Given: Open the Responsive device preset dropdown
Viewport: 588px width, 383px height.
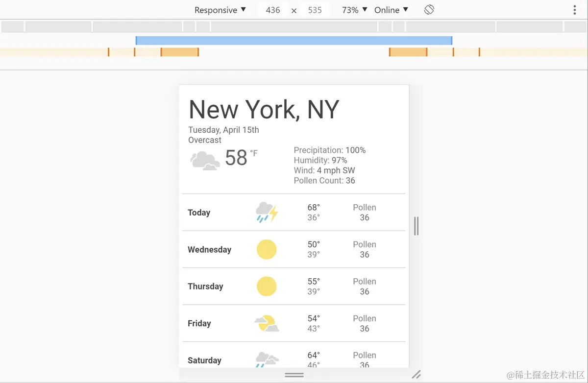Looking at the screenshot, I should coord(220,10).
